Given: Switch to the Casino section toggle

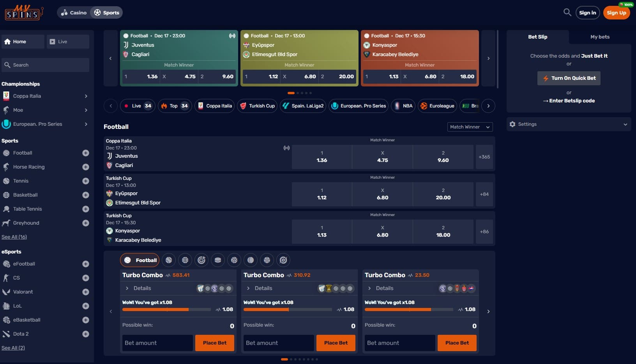Looking at the screenshot, I should pos(74,12).
